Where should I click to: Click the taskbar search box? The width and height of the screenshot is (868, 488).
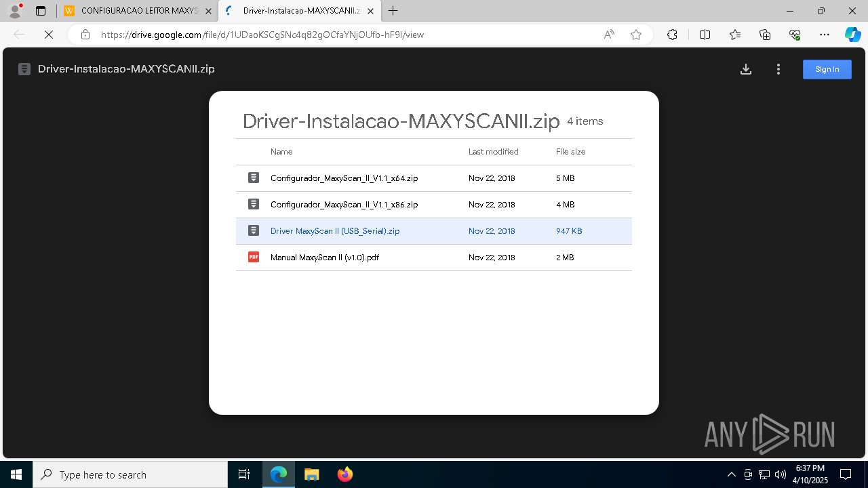[x=130, y=474]
